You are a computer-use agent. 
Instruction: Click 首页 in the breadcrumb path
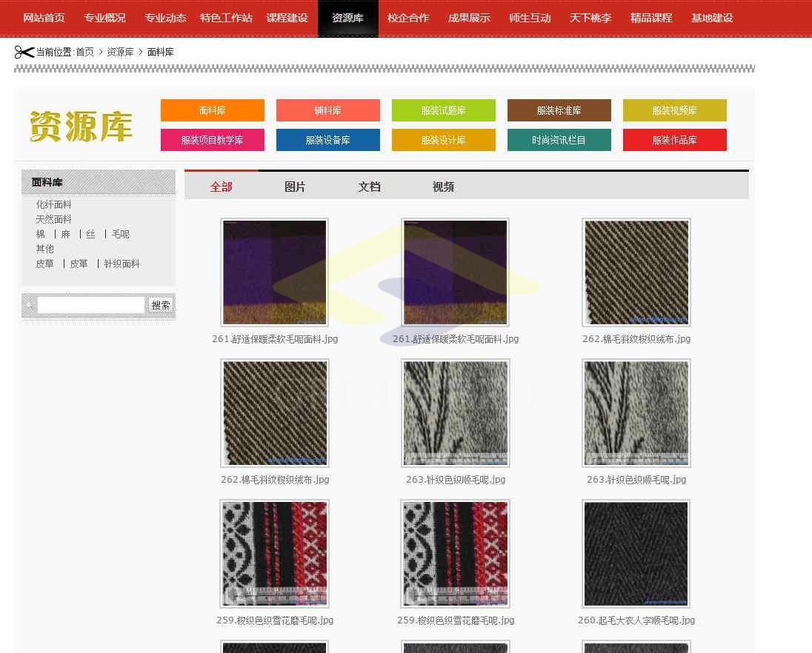[x=84, y=52]
